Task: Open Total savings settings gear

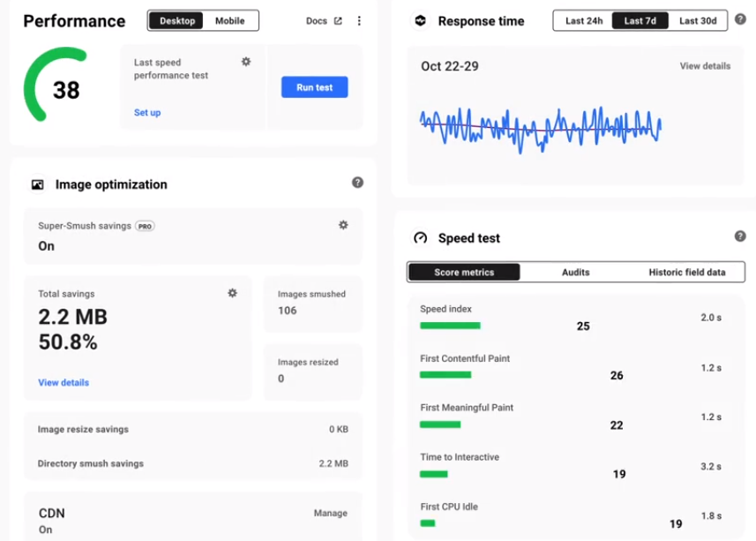Action: (232, 293)
